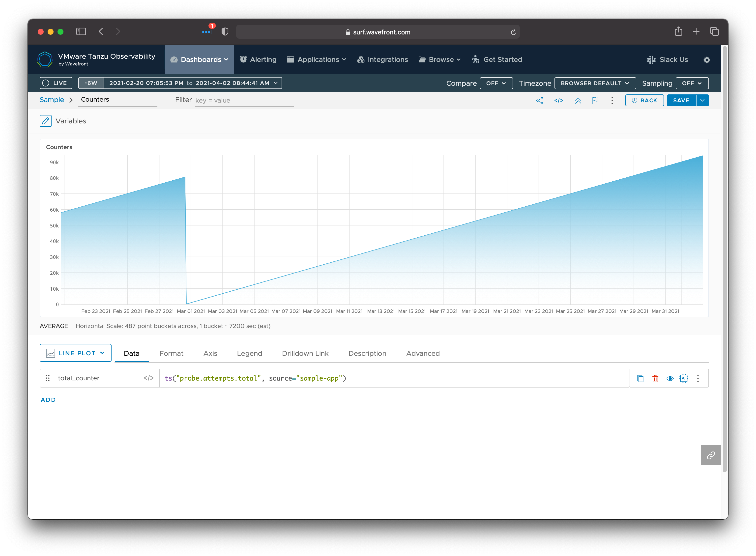Viewport: 756px width, 556px height.
Task: Open the LINE PLOT chart type dropdown
Action: pyautogui.click(x=75, y=353)
